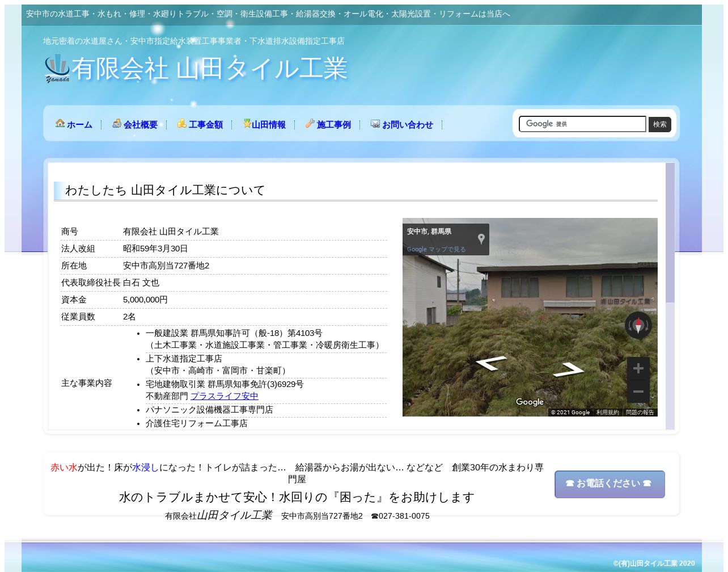Viewport: 728px width, 572px height.
Task: Open the お問い合わせ menu item
Action: click(408, 125)
